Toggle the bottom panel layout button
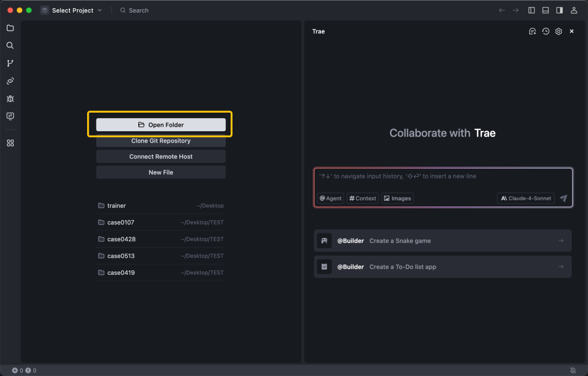The image size is (588, 376). click(x=546, y=10)
